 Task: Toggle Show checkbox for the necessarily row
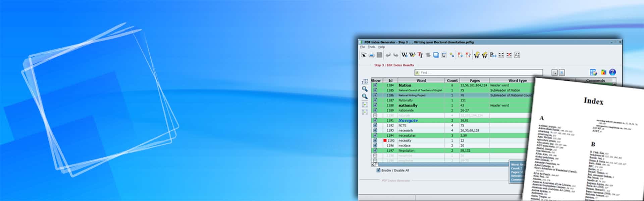[x=375, y=130]
